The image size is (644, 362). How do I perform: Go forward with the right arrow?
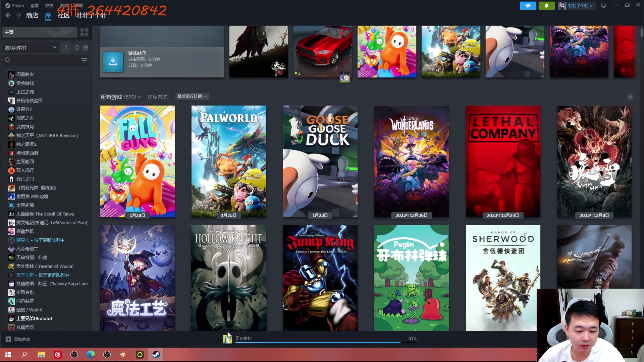(x=19, y=15)
